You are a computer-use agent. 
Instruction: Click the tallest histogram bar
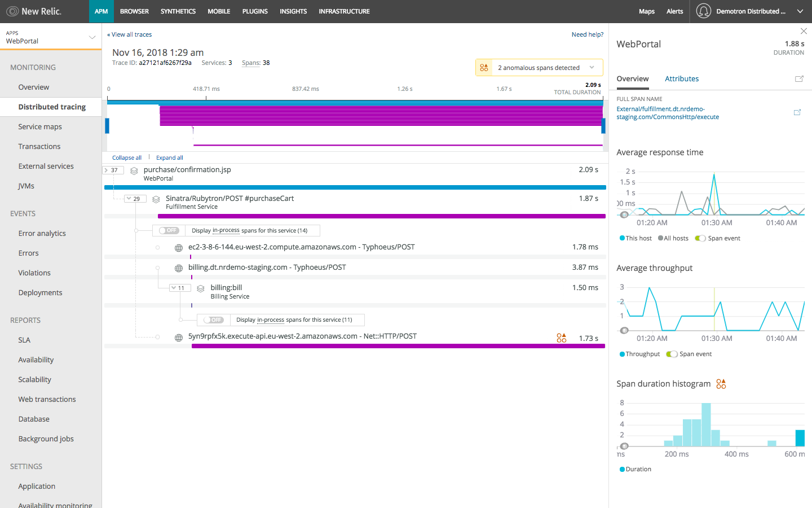click(x=706, y=424)
